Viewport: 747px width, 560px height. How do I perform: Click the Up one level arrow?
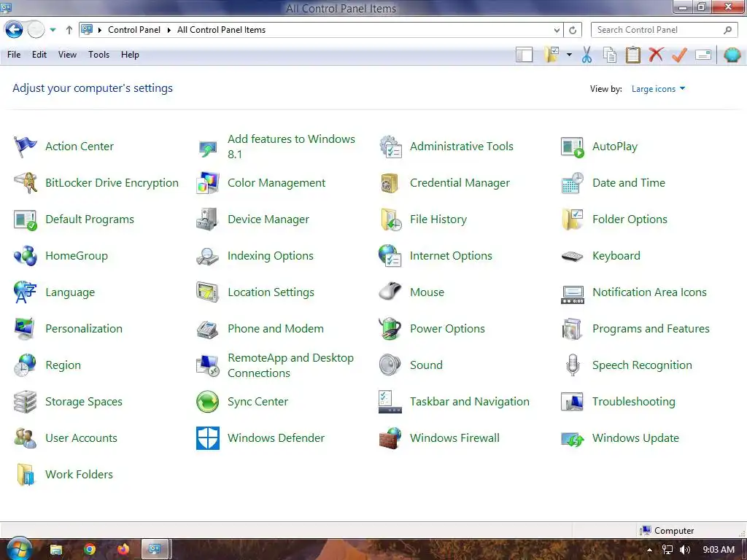pyautogui.click(x=69, y=30)
